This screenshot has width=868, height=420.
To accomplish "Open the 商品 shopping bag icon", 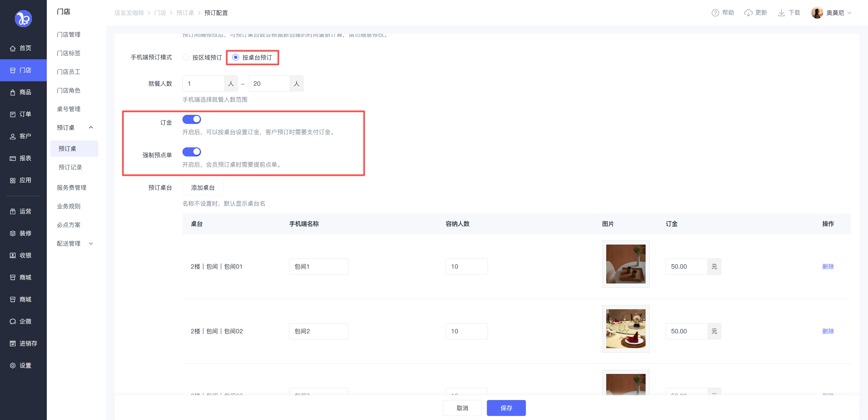I will 13,92.
